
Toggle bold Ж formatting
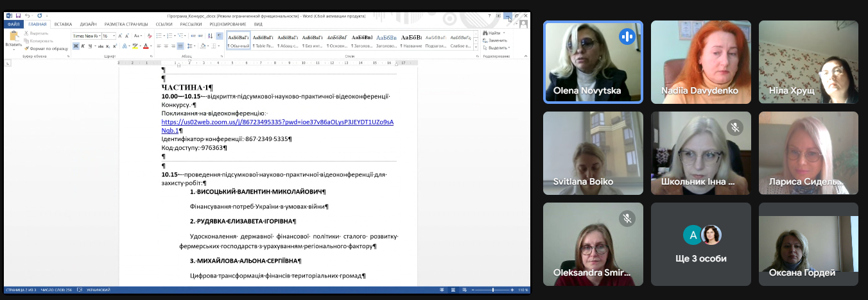(x=76, y=46)
